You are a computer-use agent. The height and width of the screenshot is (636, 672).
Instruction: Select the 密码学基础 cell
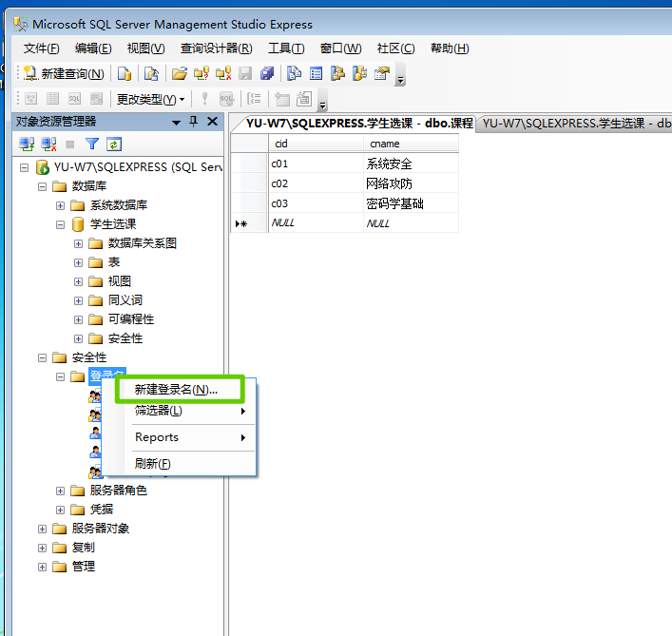(411, 203)
